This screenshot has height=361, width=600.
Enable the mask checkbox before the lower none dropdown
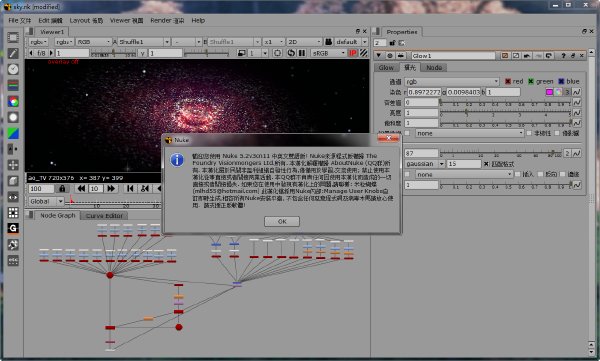[407, 174]
